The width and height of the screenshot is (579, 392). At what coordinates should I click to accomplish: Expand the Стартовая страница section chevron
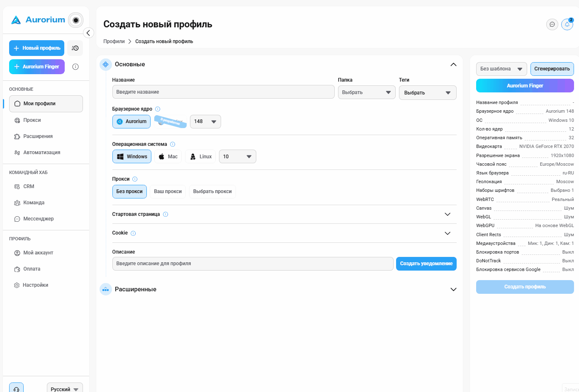pyautogui.click(x=448, y=214)
